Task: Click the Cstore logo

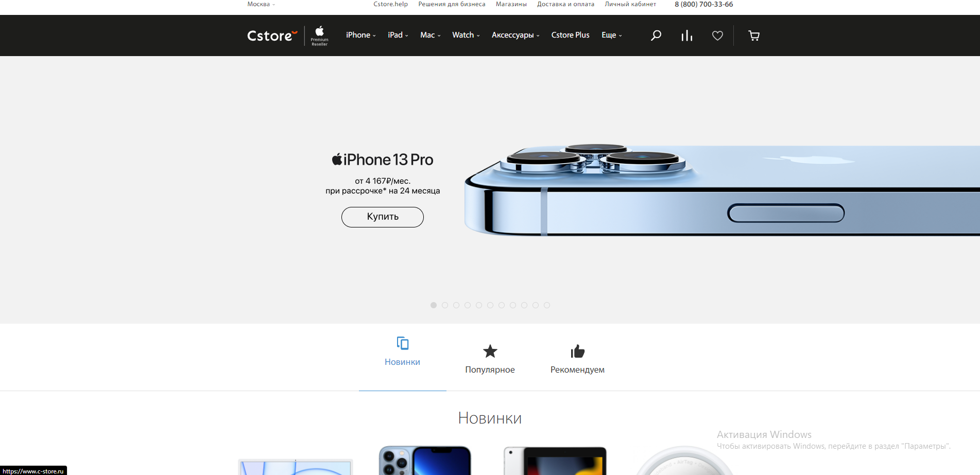Action: click(272, 36)
